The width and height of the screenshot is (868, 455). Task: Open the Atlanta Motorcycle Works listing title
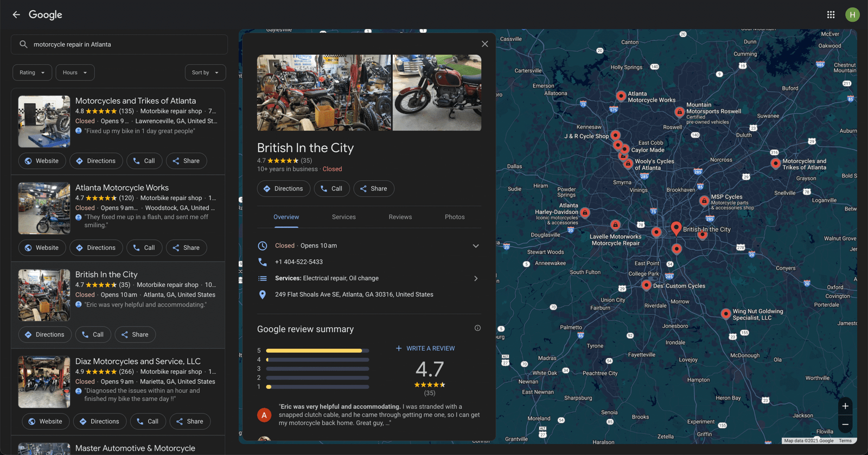[122, 187]
